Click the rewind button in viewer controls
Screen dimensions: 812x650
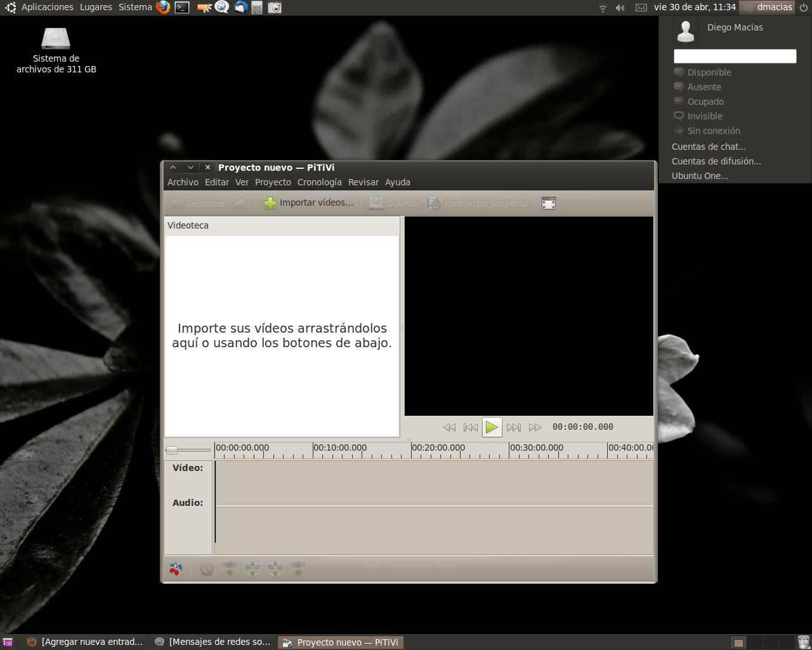tap(449, 427)
